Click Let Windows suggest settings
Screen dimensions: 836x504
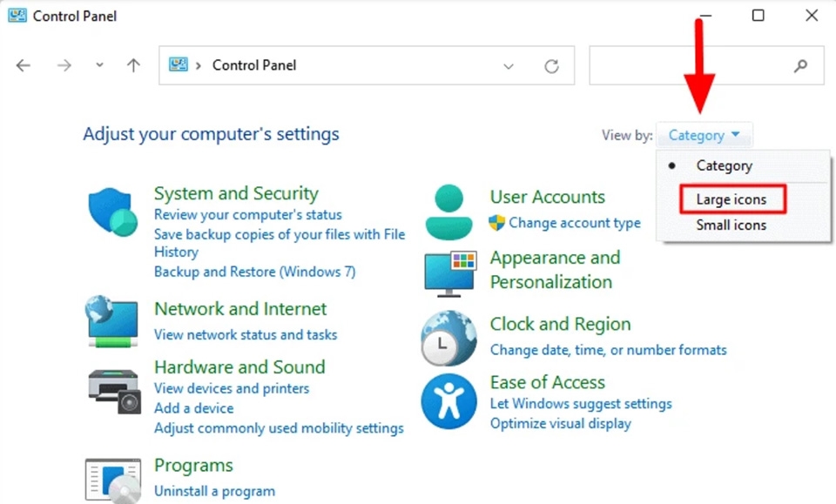point(581,404)
